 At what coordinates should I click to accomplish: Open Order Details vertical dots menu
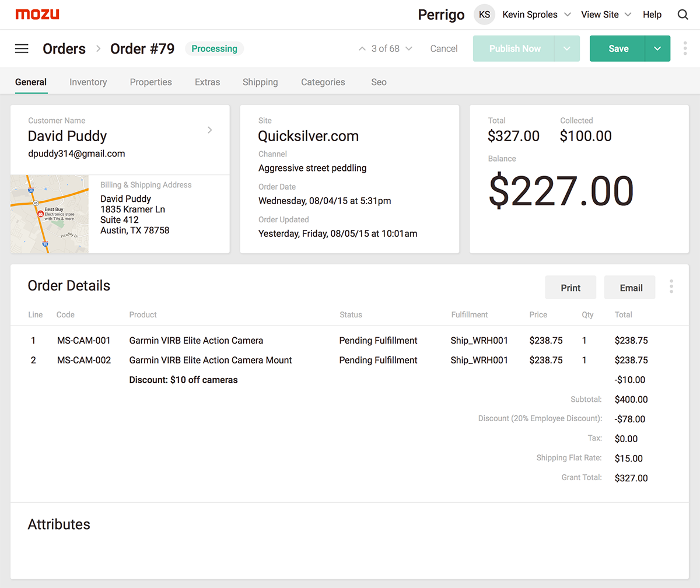click(x=671, y=286)
